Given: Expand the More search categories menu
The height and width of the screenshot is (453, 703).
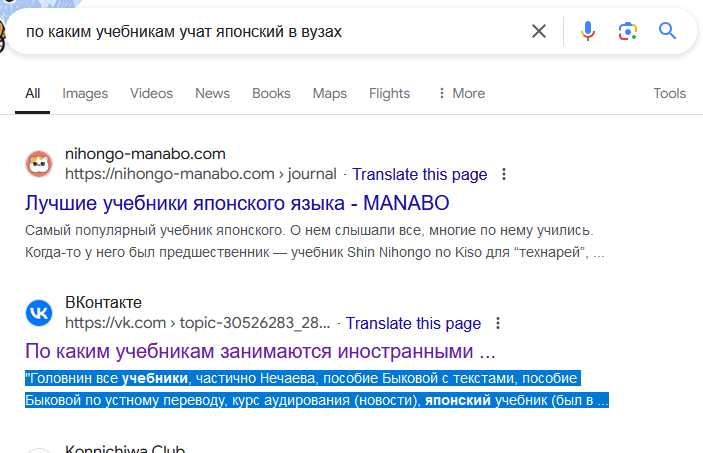Looking at the screenshot, I should click(x=461, y=93).
